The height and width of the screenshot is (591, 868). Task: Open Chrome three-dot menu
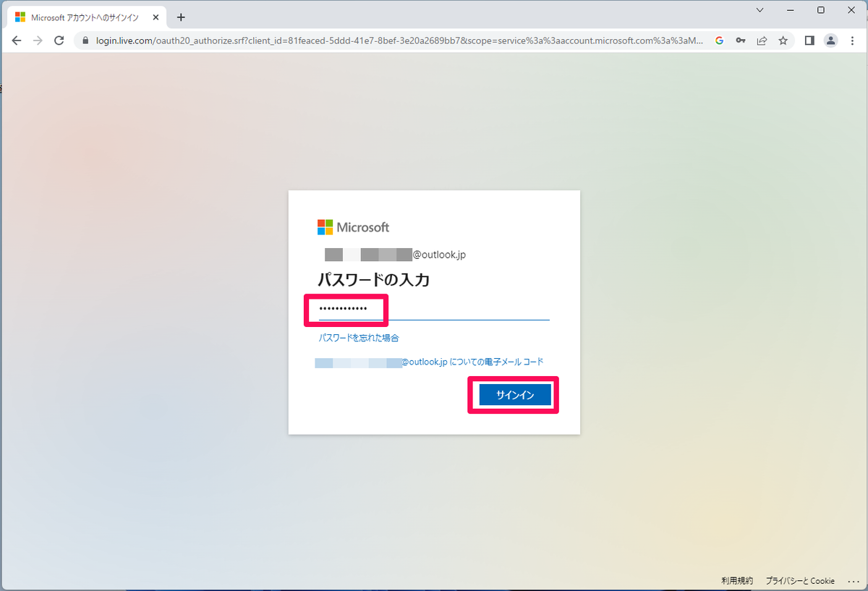pos(852,41)
